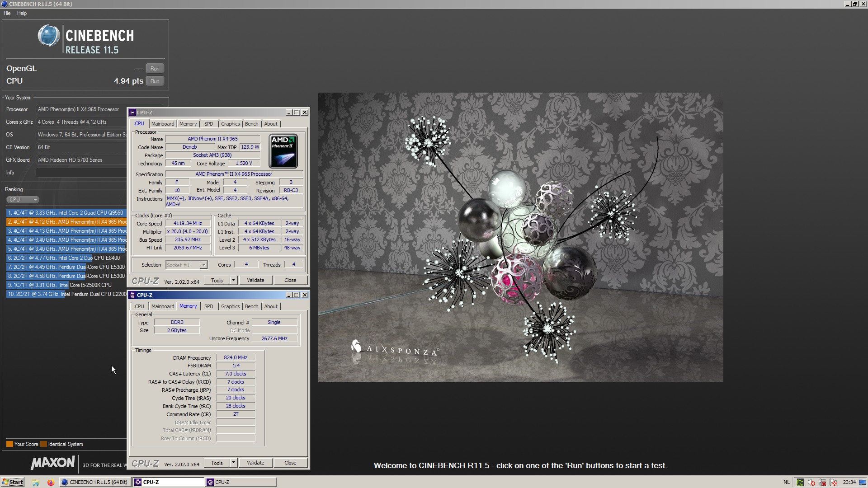
Task: Switch to CPU tab in lower CPU-Z
Action: click(x=139, y=306)
